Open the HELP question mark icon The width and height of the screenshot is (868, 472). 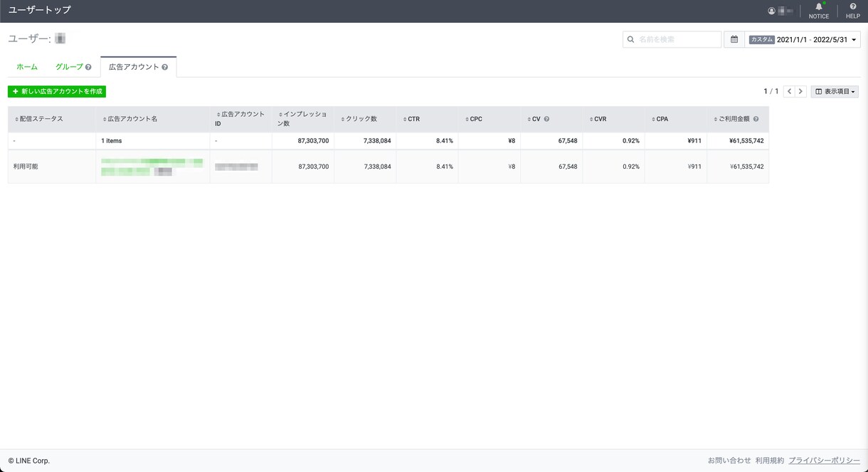[x=852, y=7]
